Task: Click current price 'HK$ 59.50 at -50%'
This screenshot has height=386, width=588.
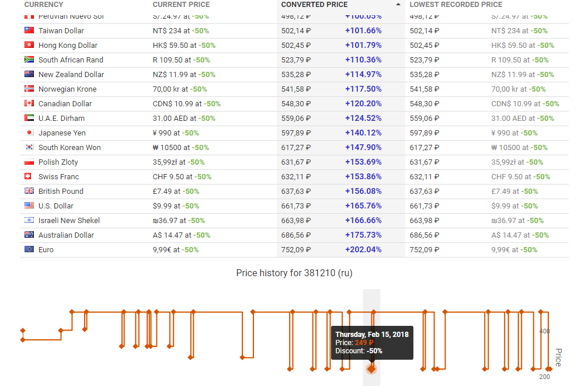Action: 184,46
